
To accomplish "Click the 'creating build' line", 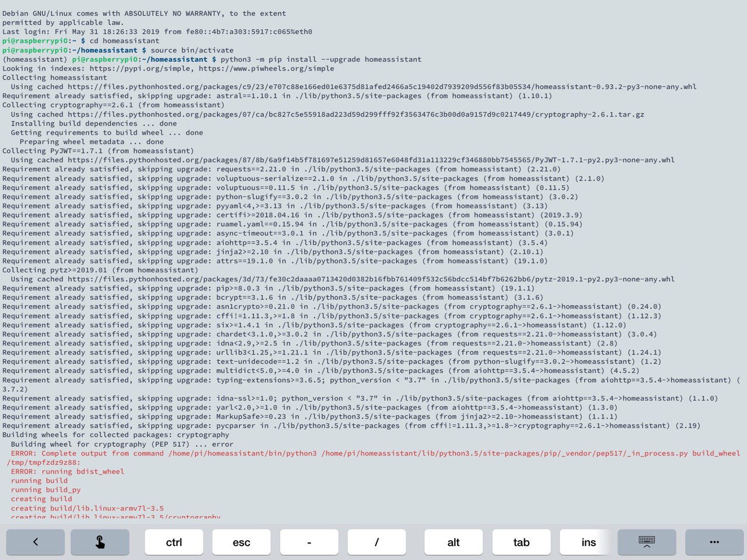I will coord(41,499).
